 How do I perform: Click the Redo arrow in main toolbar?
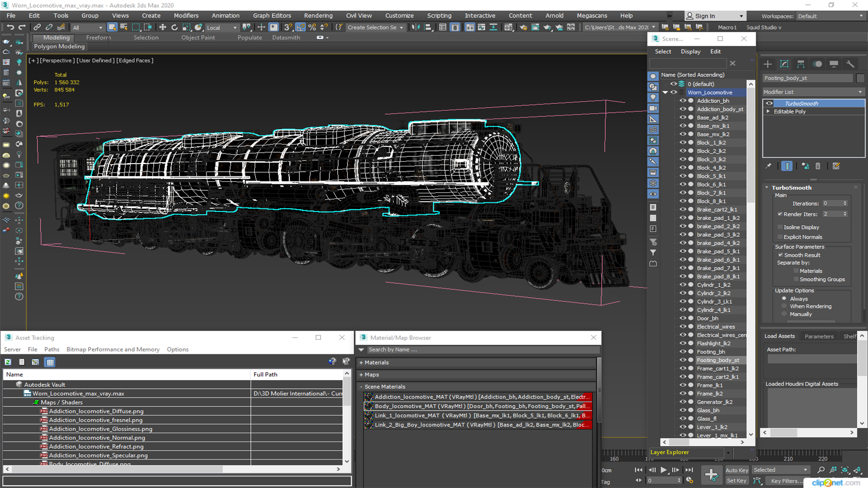click(21, 27)
